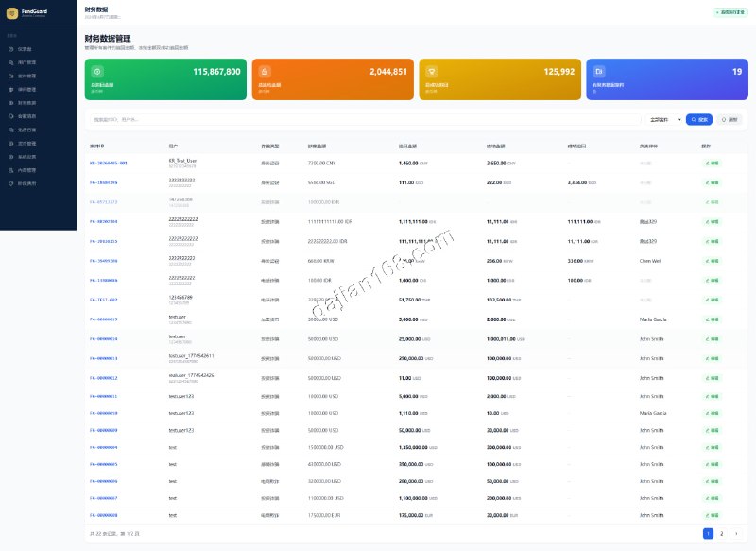Select page 2 in pagination
The width and height of the screenshot is (756, 551).
[722, 534]
